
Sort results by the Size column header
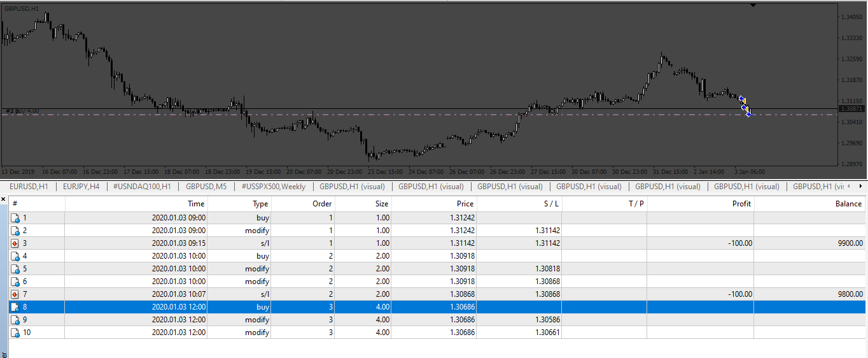(x=363, y=204)
